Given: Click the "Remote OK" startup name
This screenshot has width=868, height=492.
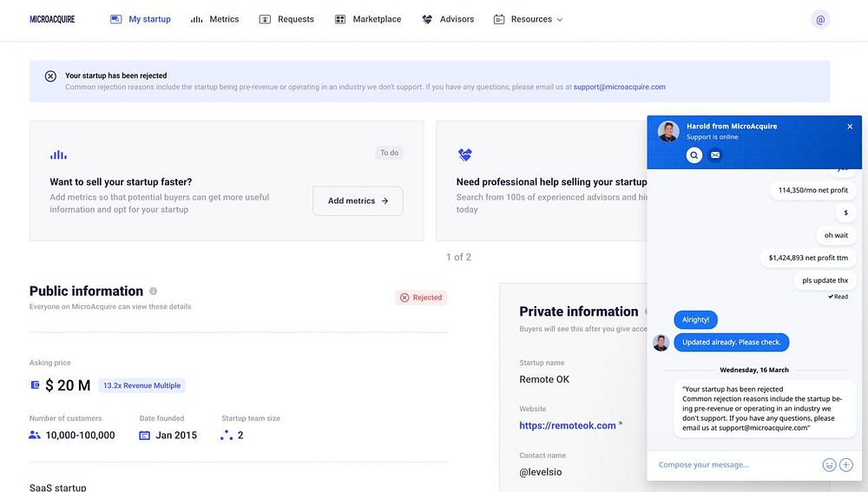Looking at the screenshot, I should 544,380.
